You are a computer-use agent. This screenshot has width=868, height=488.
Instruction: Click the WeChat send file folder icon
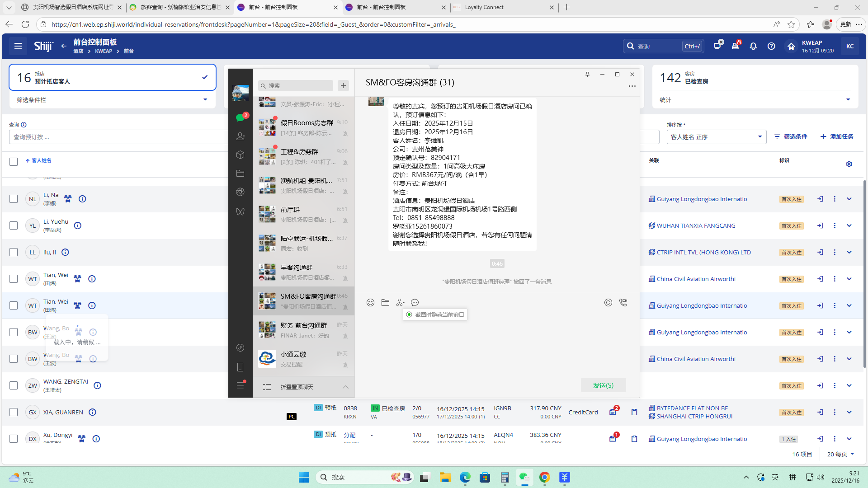click(x=385, y=303)
